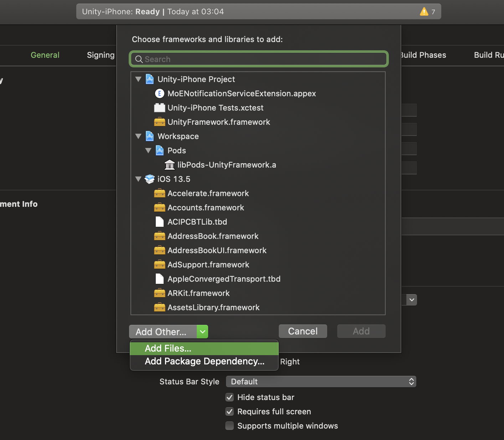Click the iOS 13.5 SDK stack icon
The width and height of the screenshot is (504, 440).
pos(150,179)
